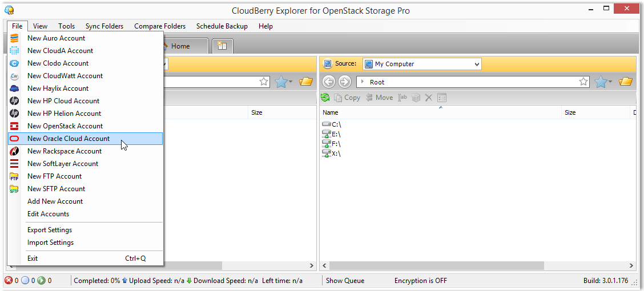Image resolution: width=644 pixels, height=291 pixels.
Task: Select the F:\ drive
Action: coord(332,144)
